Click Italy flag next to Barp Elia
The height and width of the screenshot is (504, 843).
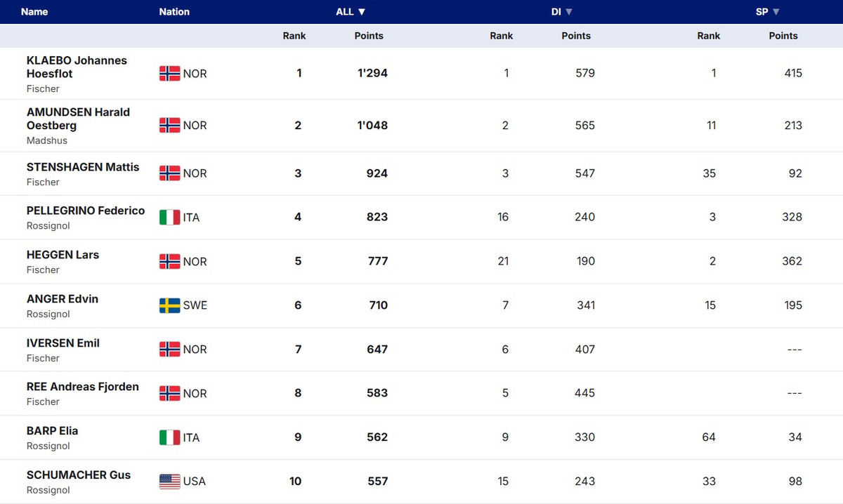(x=169, y=437)
